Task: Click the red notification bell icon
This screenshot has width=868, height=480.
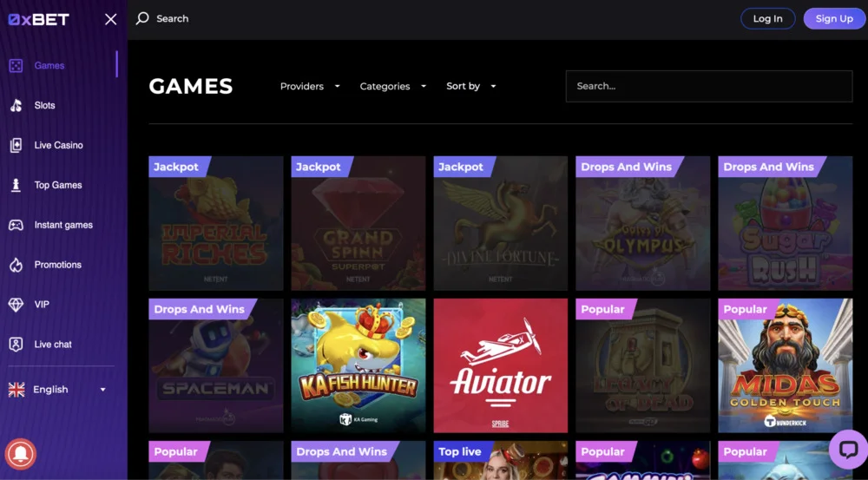Action: point(21,454)
